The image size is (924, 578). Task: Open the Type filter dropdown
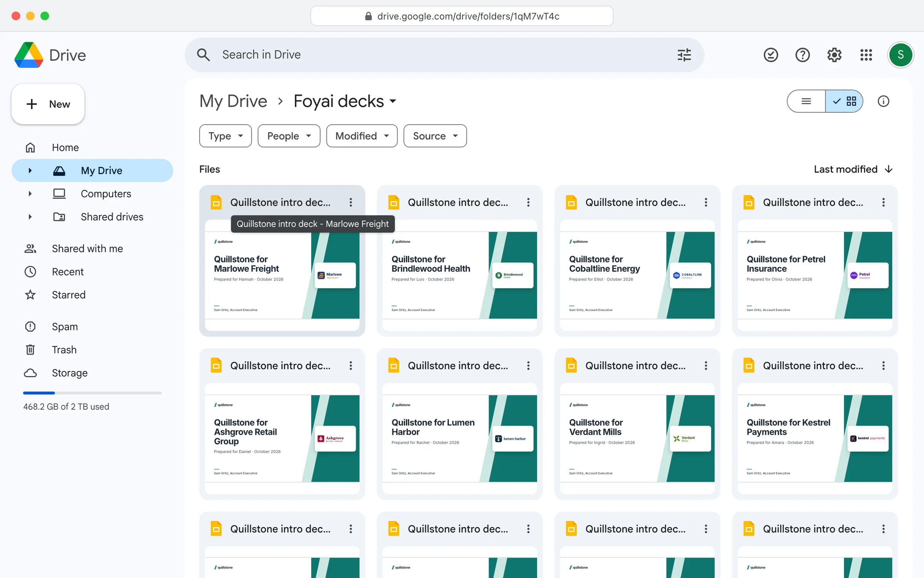[x=226, y=136]
